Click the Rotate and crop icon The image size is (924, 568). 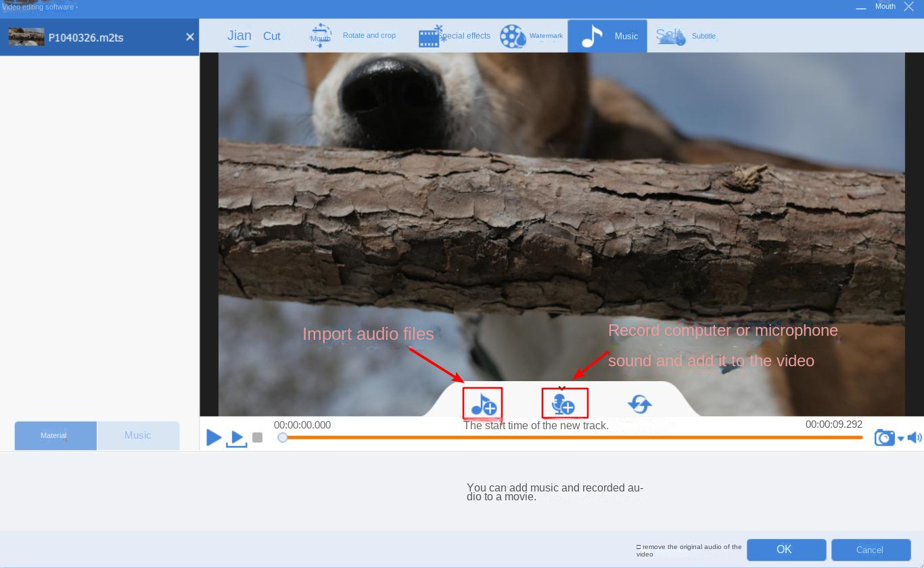(x=320, y=35)
